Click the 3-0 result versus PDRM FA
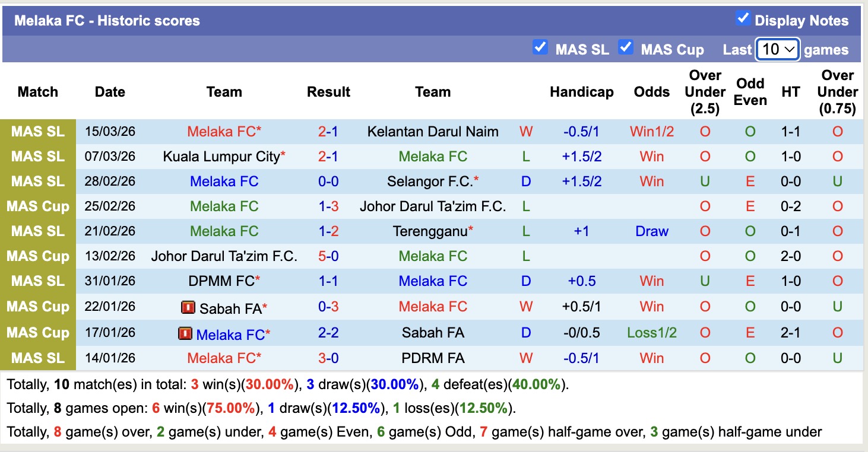 pyautogui.click(x=328, y=358)
